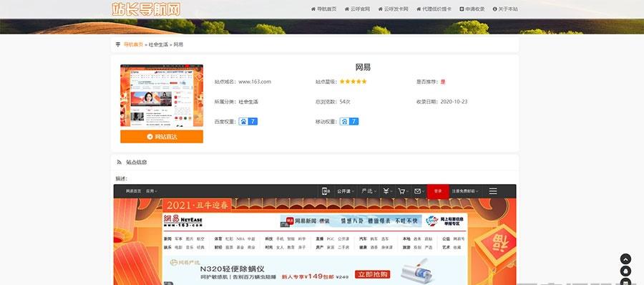This screenshot has height=285, width=644.
Task: Open the hamburger menu in NetEase bar
Action: [493, 191]
